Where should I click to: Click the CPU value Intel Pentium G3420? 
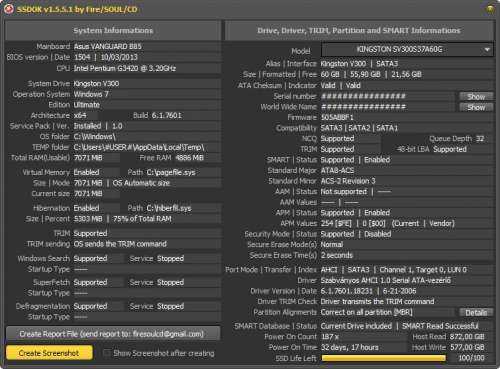[124, 68]
